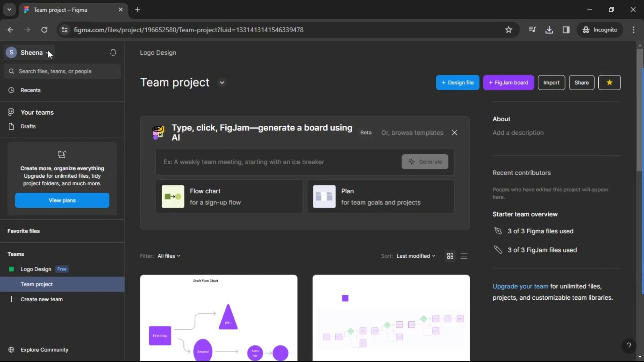Expand the All files filter dropdown
The height and width of the screenshot is (362, 644).
click(169, 255)
